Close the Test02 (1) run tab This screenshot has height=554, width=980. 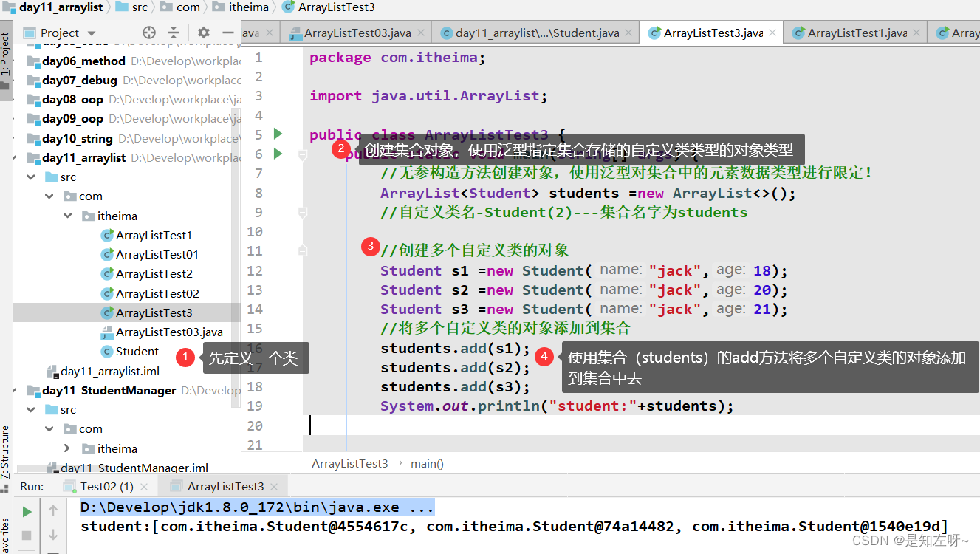point(144,487)
